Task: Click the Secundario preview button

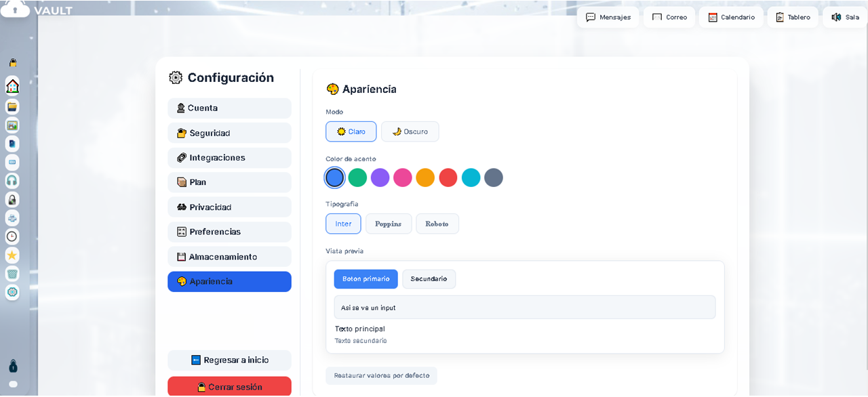Action: [x=429, y=279]
